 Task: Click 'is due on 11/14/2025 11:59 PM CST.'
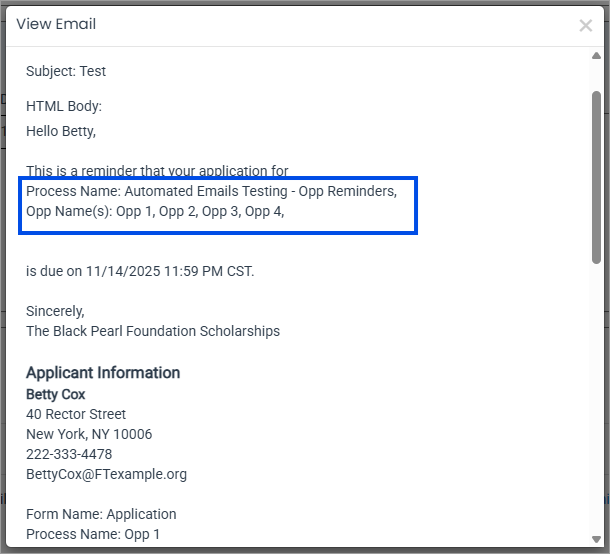coord(140,271)
